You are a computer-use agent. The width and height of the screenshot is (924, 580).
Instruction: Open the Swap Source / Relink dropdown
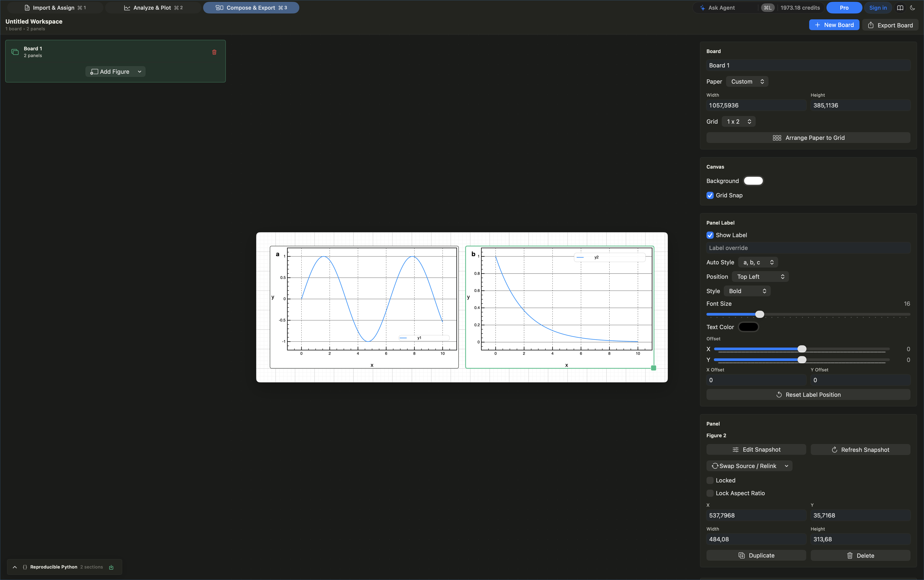point(749,466)
